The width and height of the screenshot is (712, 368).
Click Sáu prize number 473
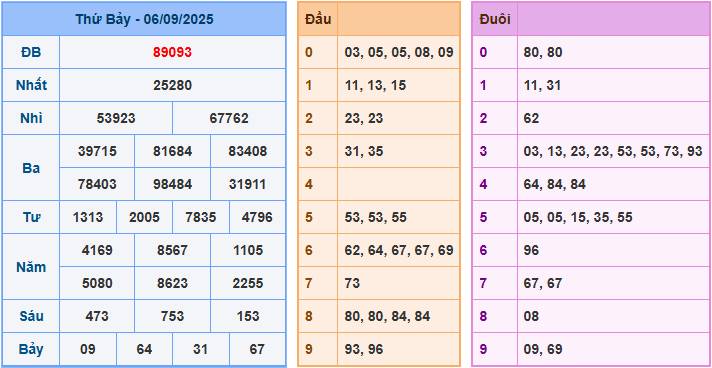coord(97,316)
